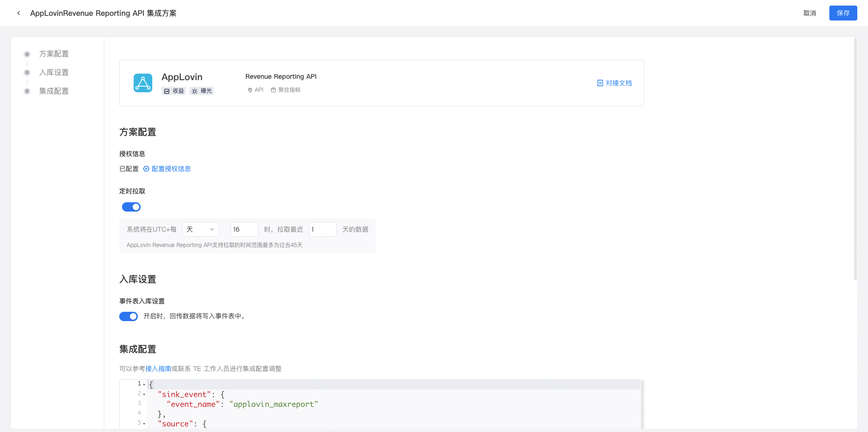
Task: Click the page vertical scrollbar
Action: coord(855,159)
